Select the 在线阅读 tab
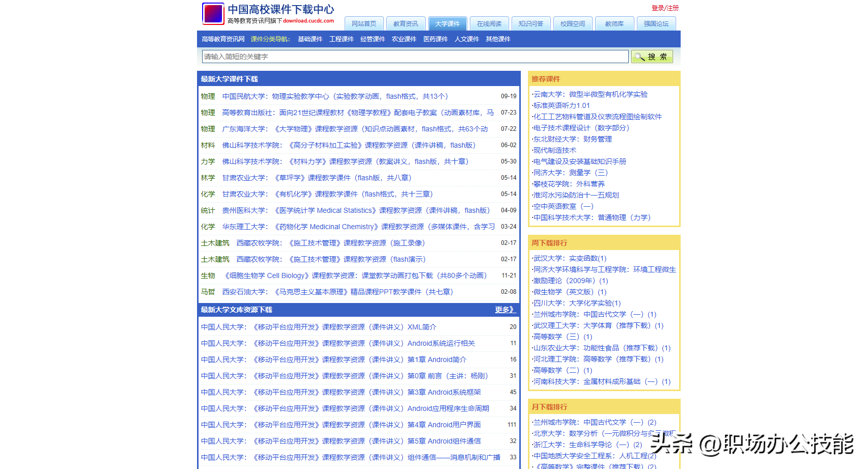Viewport: 868px width, 469px height. click(x=489, y=24)
